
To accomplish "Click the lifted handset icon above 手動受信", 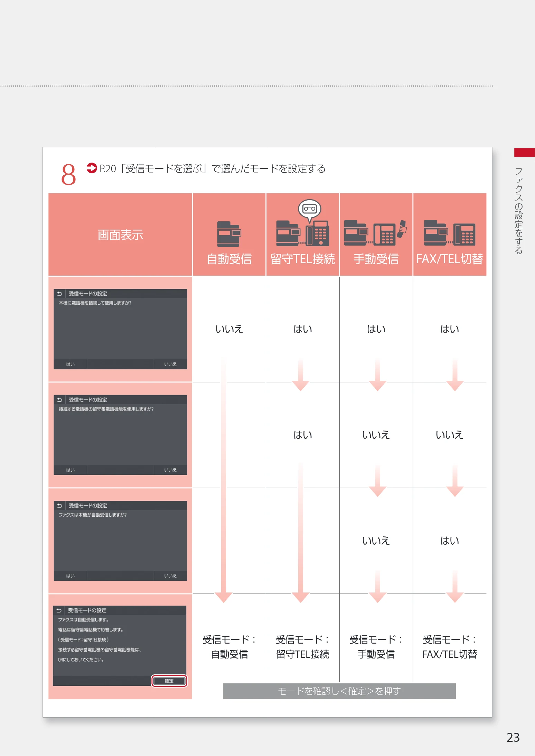I will (x=402, y=229).
